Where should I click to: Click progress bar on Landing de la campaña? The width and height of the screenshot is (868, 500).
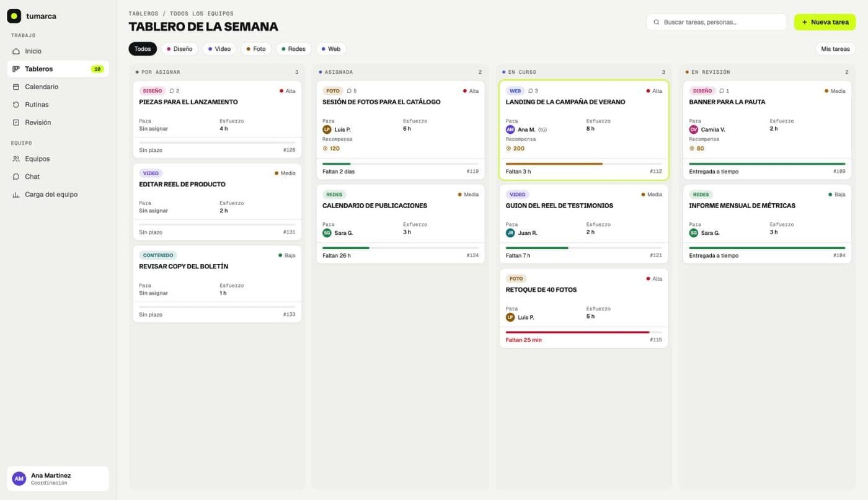[x=583, y=164]
